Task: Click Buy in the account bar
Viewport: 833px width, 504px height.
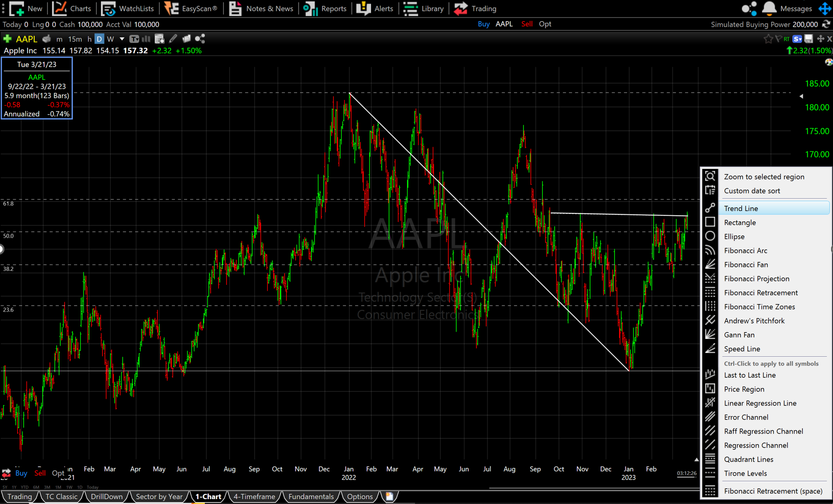Action: [x=483, y=24]
